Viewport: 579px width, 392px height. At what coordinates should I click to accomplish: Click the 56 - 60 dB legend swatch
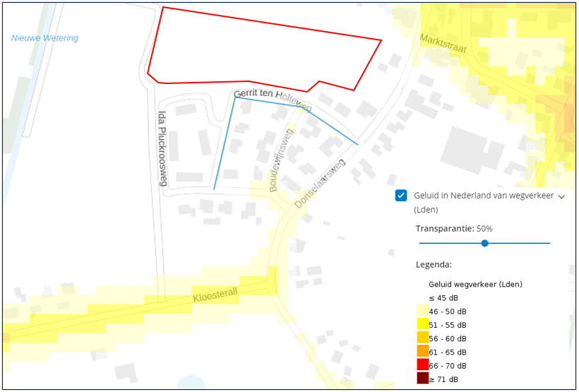[x=422, y=338]
